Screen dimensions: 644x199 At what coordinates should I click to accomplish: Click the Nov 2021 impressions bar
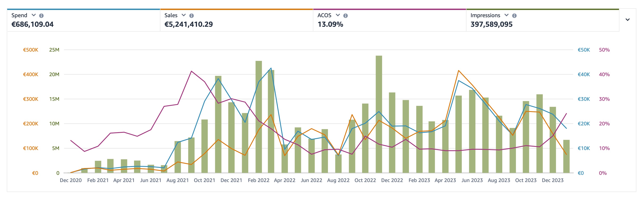click(x=218, y=124)
